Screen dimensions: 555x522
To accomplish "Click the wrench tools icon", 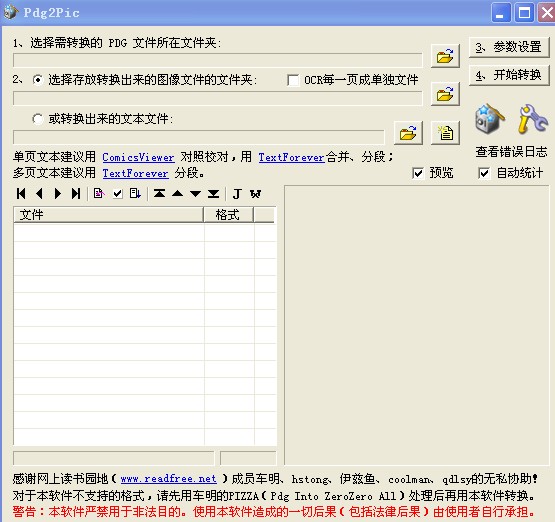I will (533, 119).
